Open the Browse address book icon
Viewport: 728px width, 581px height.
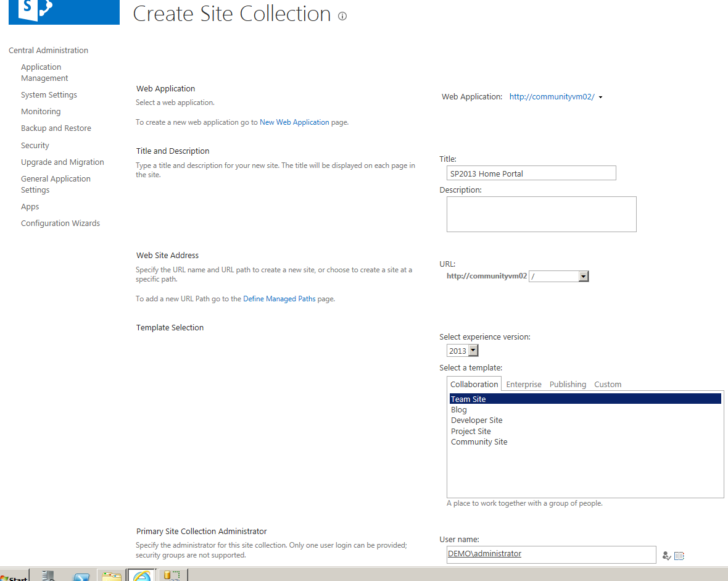pyautogui.click(x=679, y=556)
